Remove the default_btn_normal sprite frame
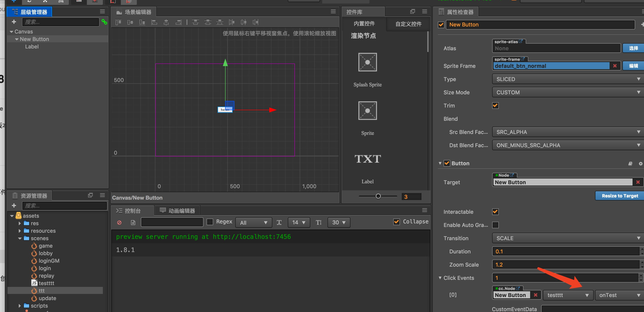 click(615, 66)
